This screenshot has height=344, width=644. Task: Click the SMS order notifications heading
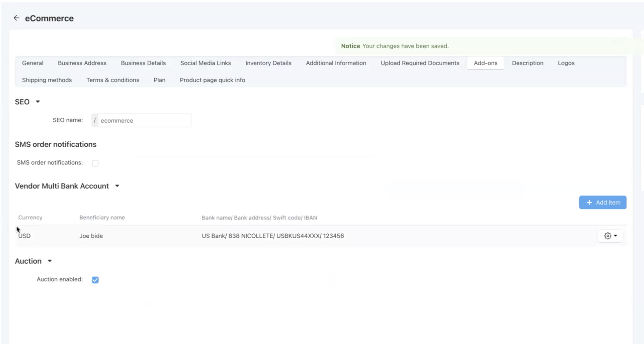pyautogui.click(x=56, y=144)
